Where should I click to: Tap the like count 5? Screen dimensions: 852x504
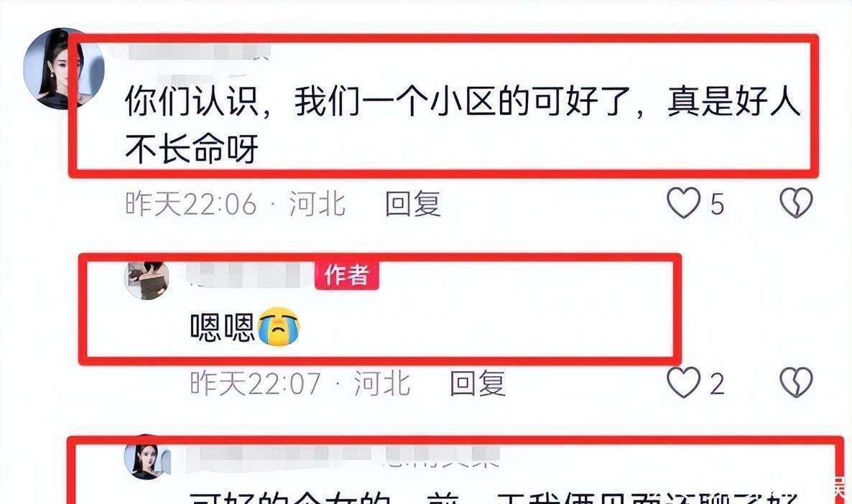tap(717, 205)
